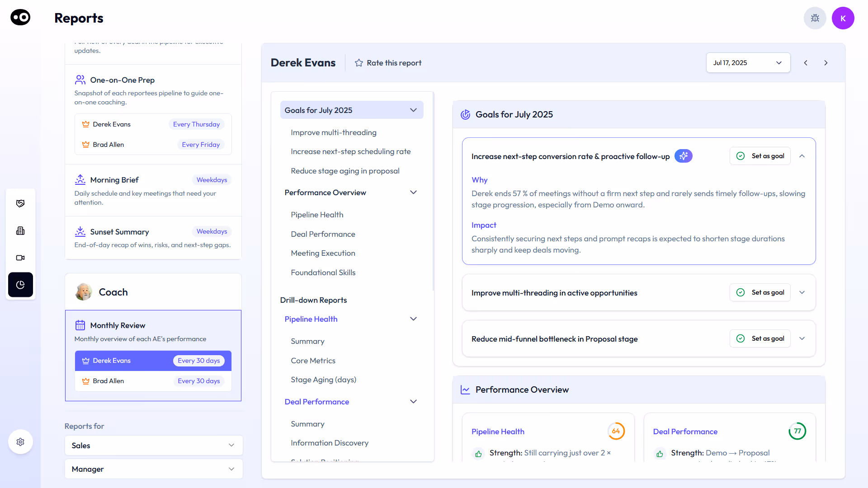The width and height of the screenshot is (868, 488).
Task: Open the building icon in the left sidebar
Action: pos(20,230)
